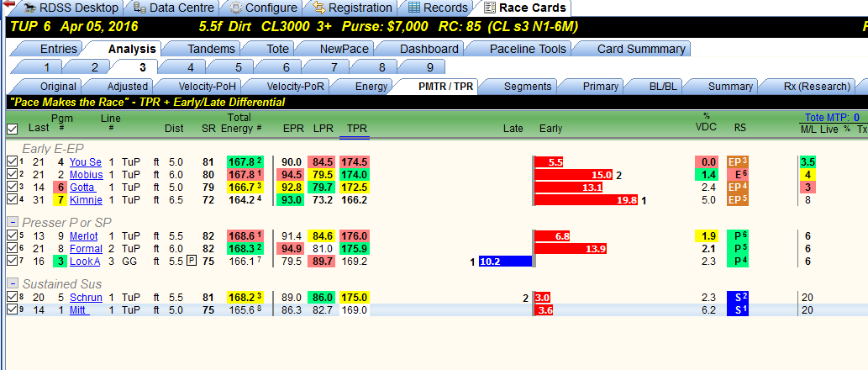Open the You Se horse link

coord(85,161)
